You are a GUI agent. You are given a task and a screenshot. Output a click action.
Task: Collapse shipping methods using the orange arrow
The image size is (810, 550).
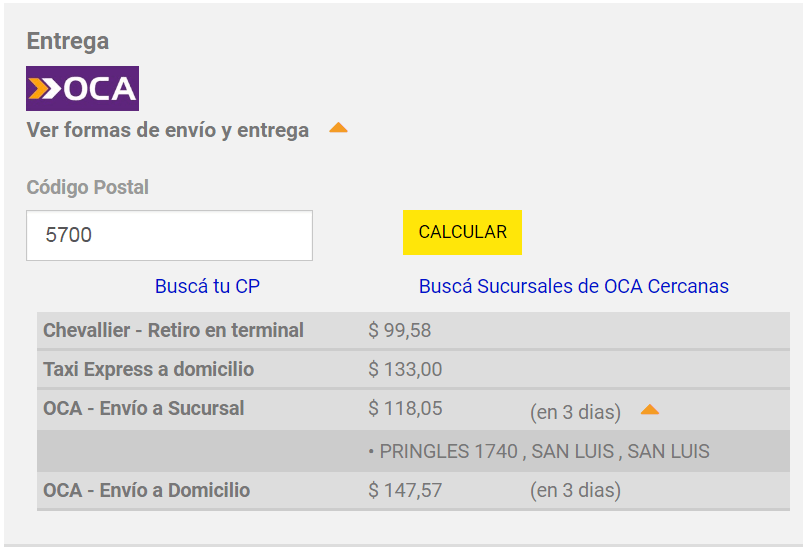pyautogui.click(x=338, y=128)
